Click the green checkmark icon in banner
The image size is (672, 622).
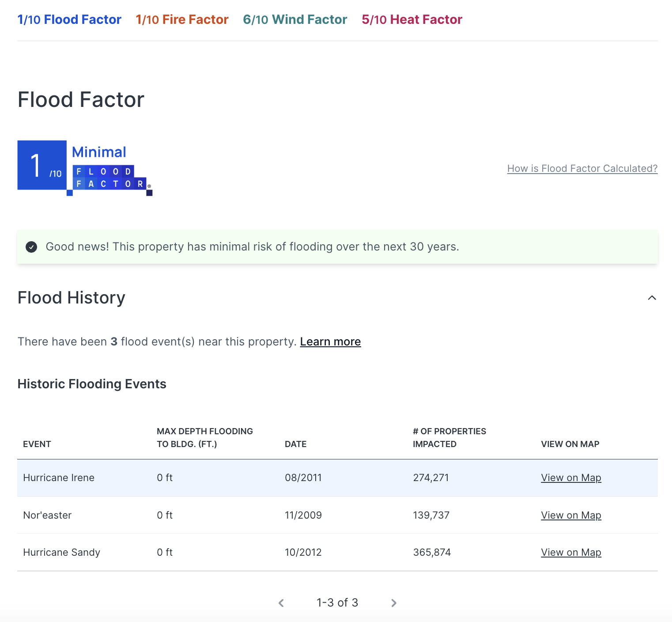pos(31,247)
